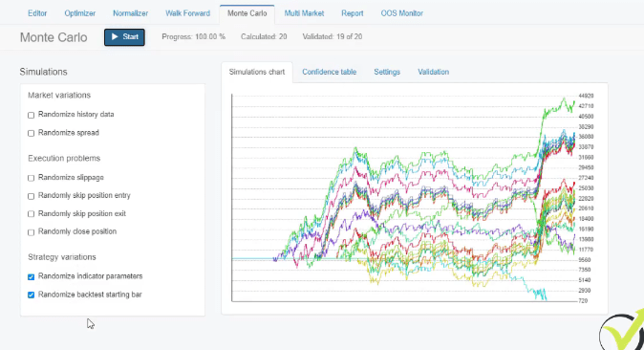Viewport: 644px width, 350px height.
Task: Click the 22820 axis value on chart
Action: pos(586,198)
